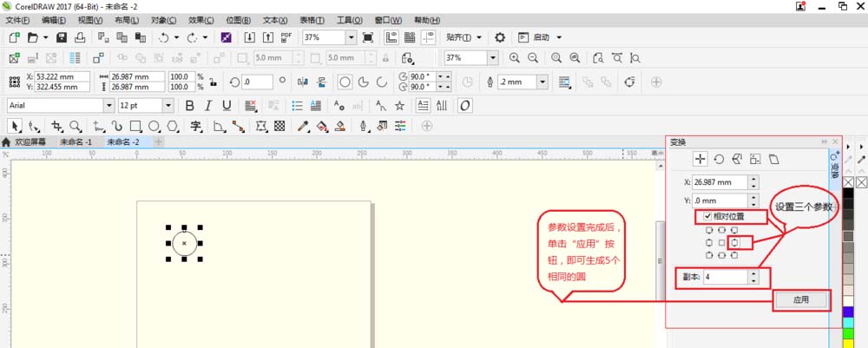Open the 12 pt font size dropdown
Image resolution: width=868 pixels, height=348 pixels.
click(168, 106)
